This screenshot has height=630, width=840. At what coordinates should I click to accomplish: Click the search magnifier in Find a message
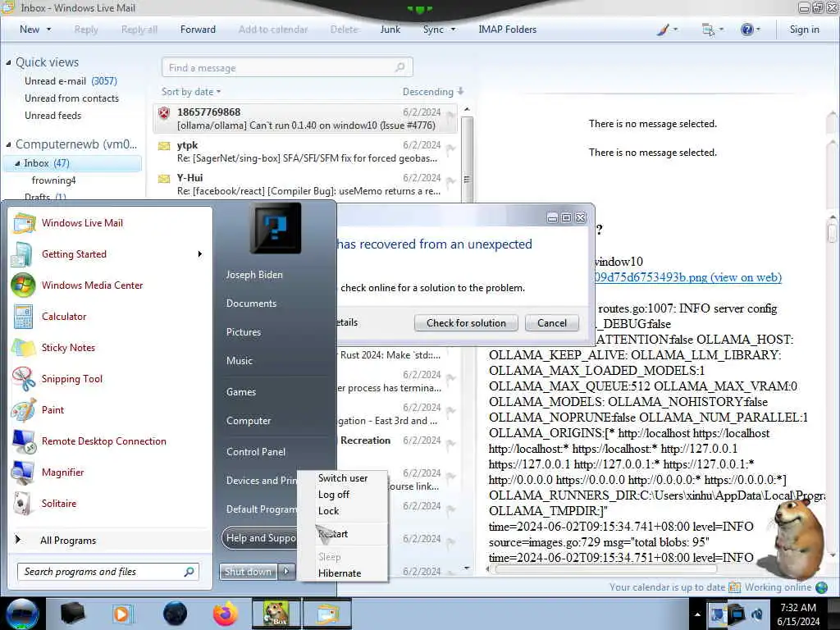click(x=399, y=67)
